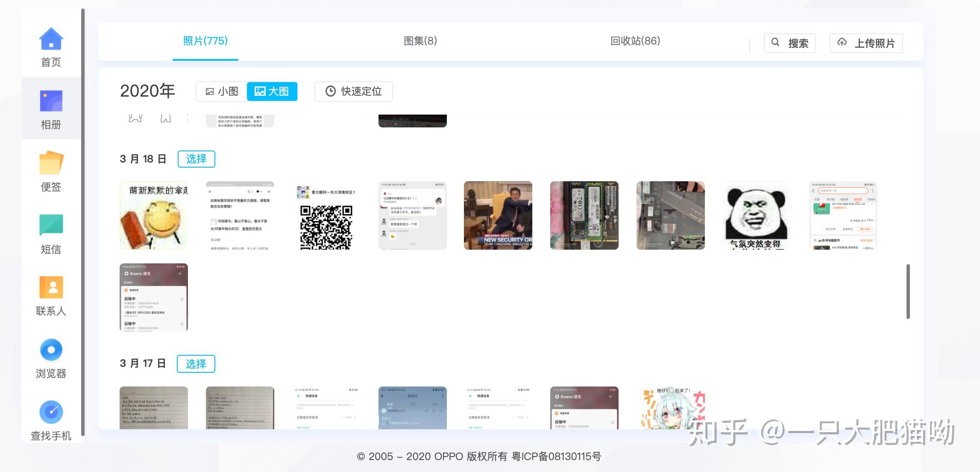The image size is (980, 472).
Task: Click the magnifier icon in 搜索 button
Action: 775,42
